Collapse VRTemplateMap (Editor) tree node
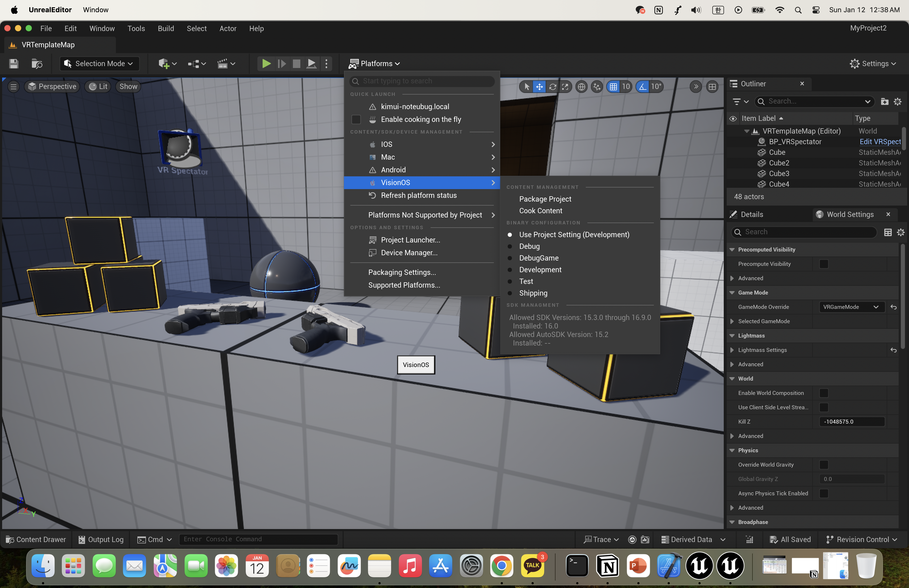909x588 pixels. tap(746, 131)
